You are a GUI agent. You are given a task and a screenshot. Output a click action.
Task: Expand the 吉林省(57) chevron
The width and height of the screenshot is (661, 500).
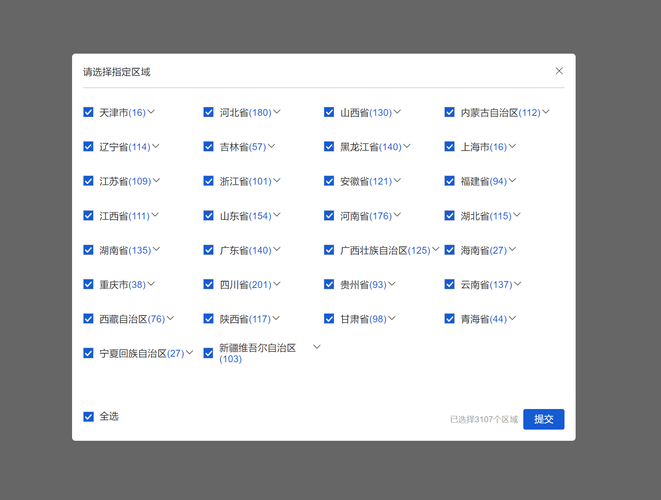271,146
